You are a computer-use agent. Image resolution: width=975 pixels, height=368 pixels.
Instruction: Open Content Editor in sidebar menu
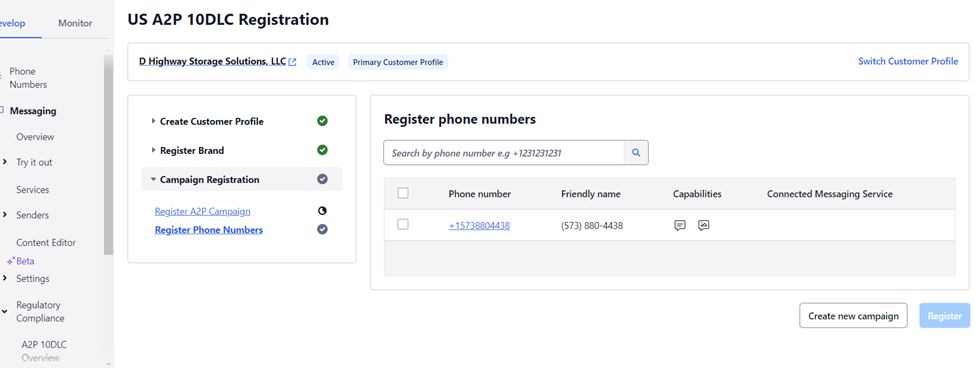[x=46, y=242]
